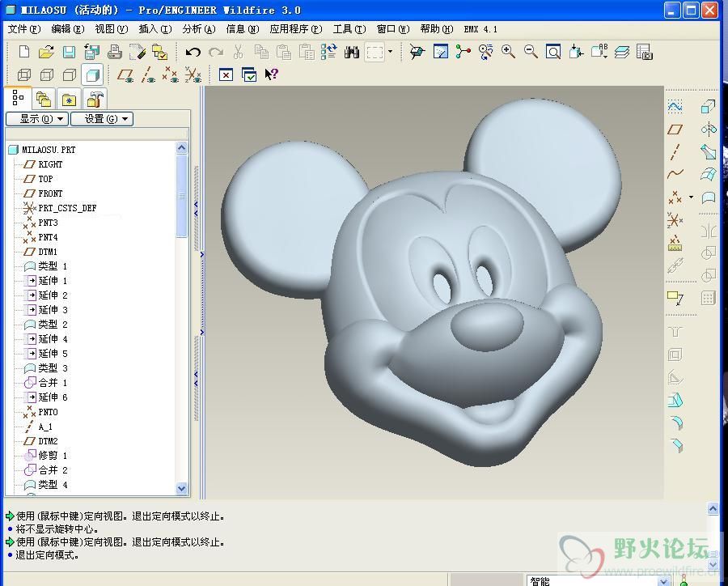Screen dimensions: 728x586
Task: Switch to the Model Tree tab
Action: [18, 99]
